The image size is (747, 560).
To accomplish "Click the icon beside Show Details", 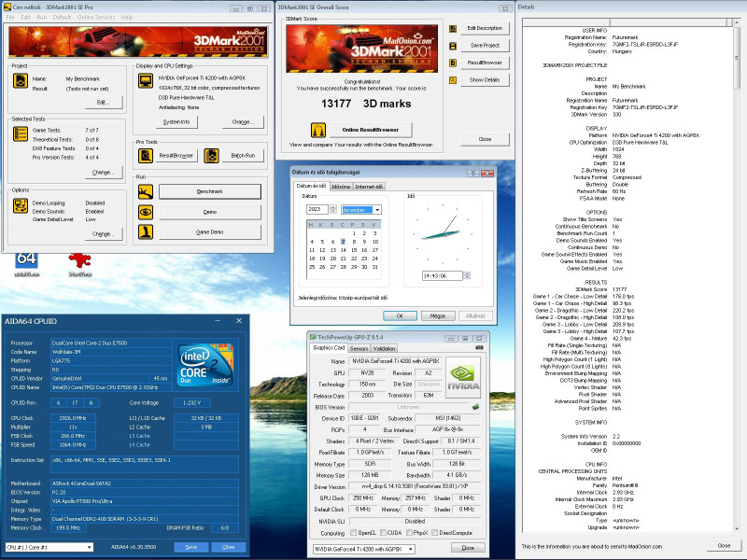I will (453, 80).
